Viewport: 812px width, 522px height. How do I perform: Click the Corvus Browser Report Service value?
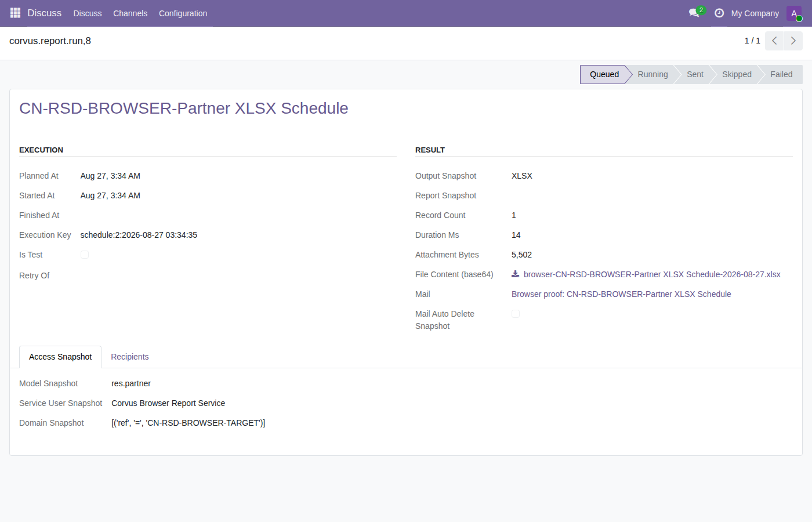(x=168, y=403)
